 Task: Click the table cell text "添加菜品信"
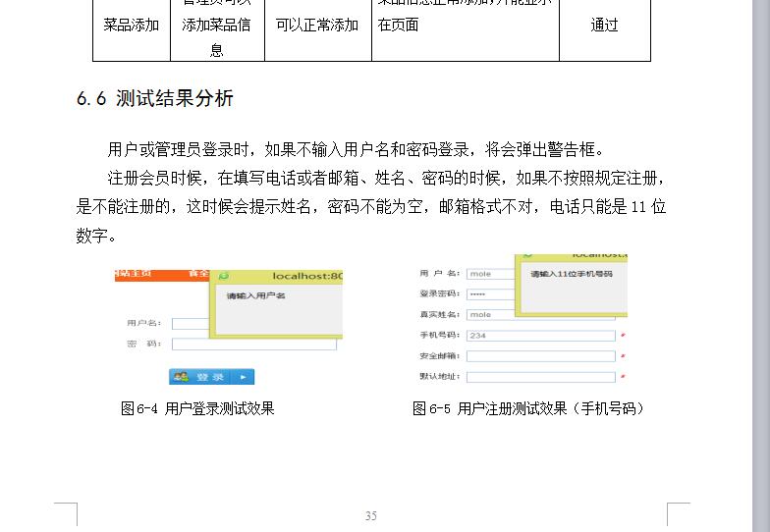(x=216, y=25)
